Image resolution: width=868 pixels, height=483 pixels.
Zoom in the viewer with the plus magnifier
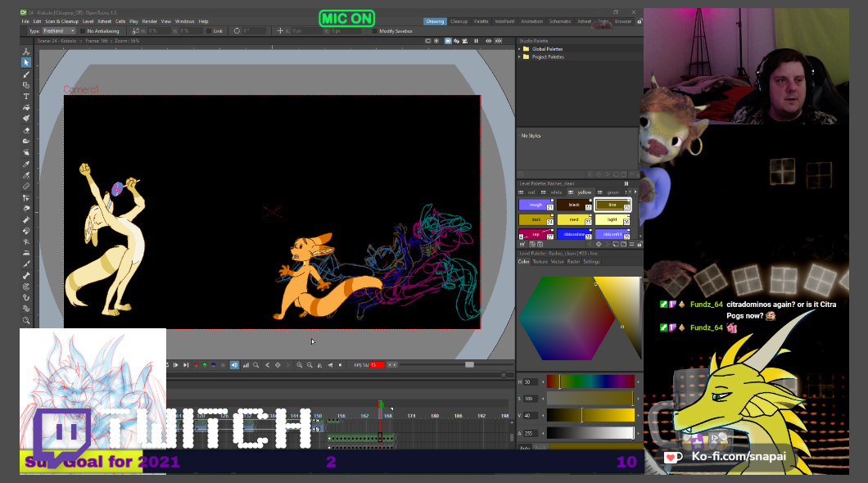click(300, 365)
